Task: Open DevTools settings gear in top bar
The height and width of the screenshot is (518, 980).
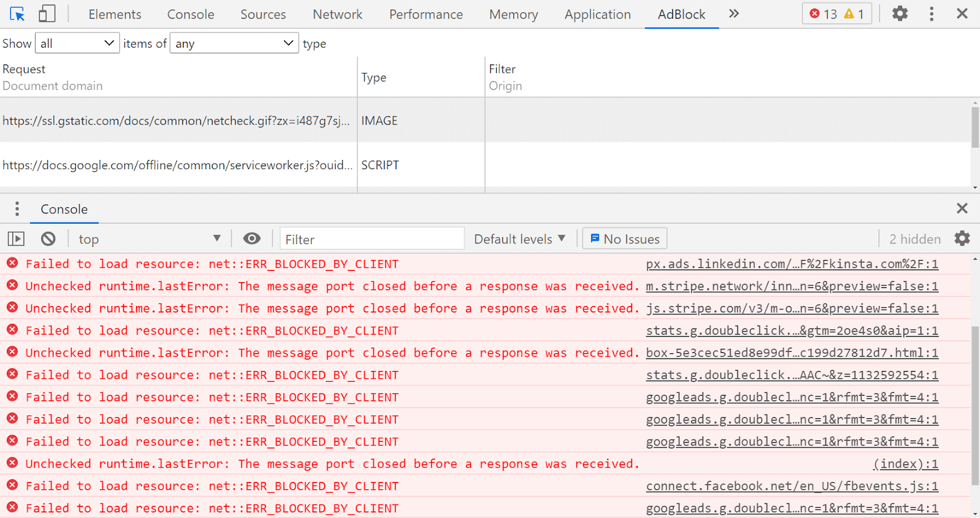Action: pyautogui.click(x=900, y=13)
